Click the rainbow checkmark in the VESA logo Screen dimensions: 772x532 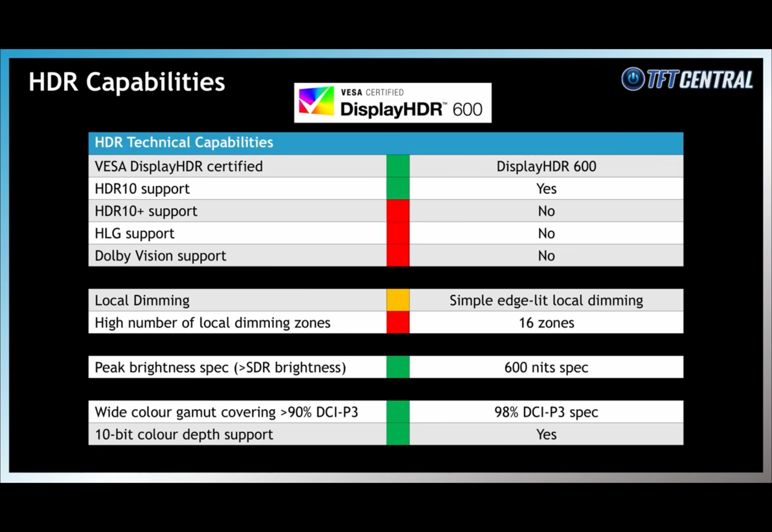[x=316, y=101]
